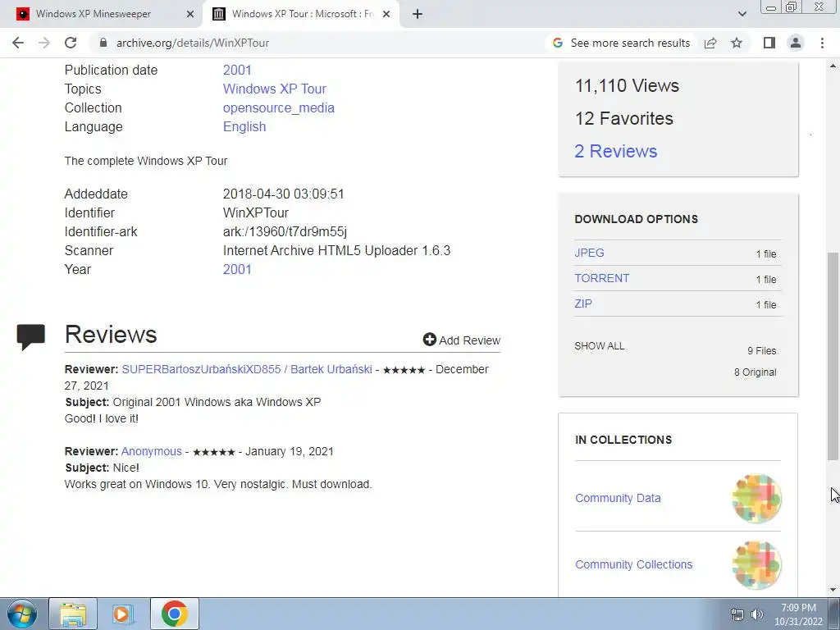840x630 pixels.
Task: Click the Google See more search results chip
Action: click(x=622, y=43)
